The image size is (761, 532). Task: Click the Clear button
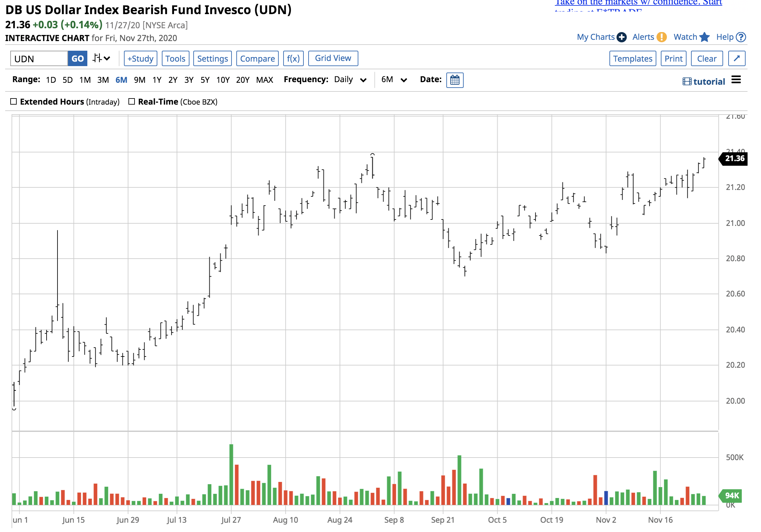707,59
